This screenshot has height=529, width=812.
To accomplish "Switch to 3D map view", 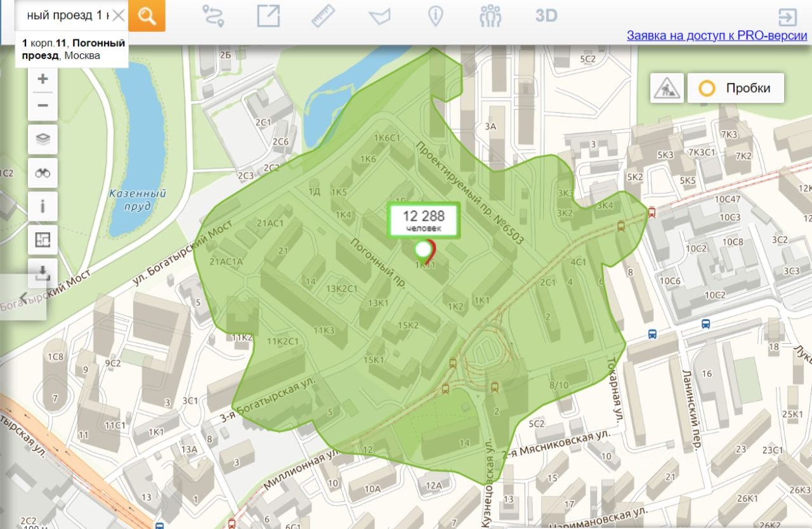I will tap(546, 16).
